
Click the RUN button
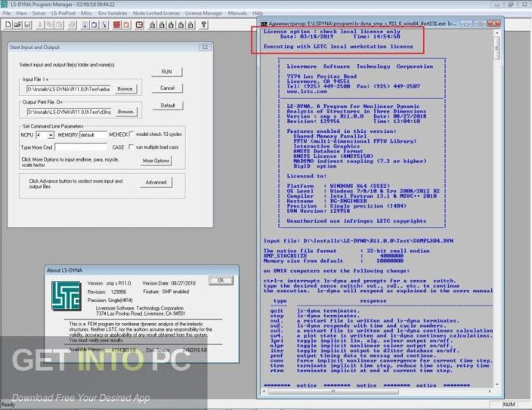[x=166, y=72]
